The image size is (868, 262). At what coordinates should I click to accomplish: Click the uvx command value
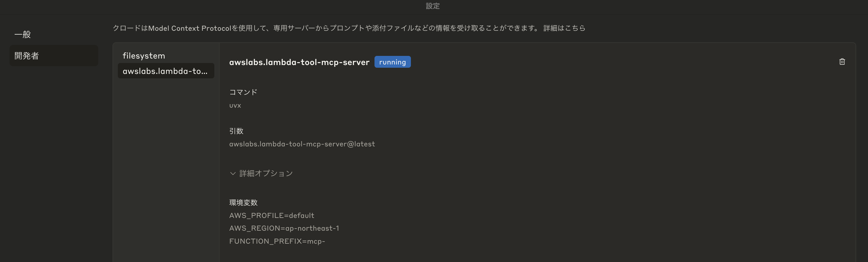tap(235, 105)
